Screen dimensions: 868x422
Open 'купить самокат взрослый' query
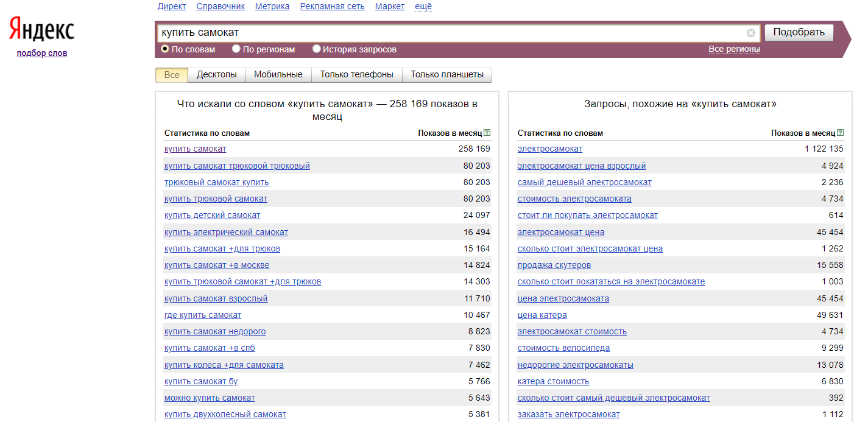click(216, 298)
